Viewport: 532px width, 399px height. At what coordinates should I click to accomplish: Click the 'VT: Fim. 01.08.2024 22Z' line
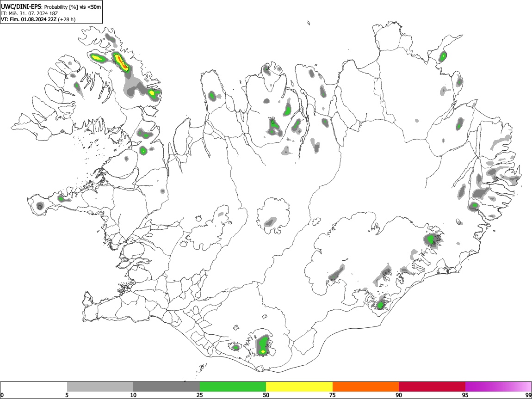click(29, 19)
